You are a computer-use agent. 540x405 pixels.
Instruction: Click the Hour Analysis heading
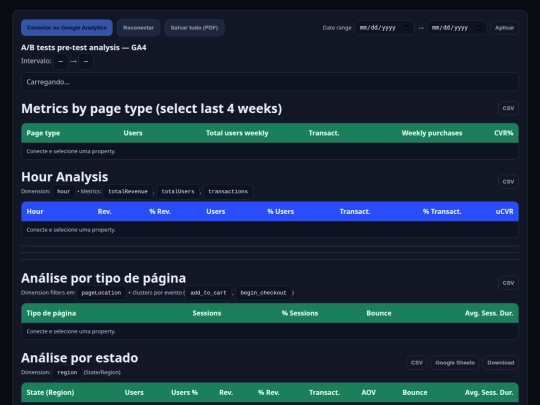(65, 177)
